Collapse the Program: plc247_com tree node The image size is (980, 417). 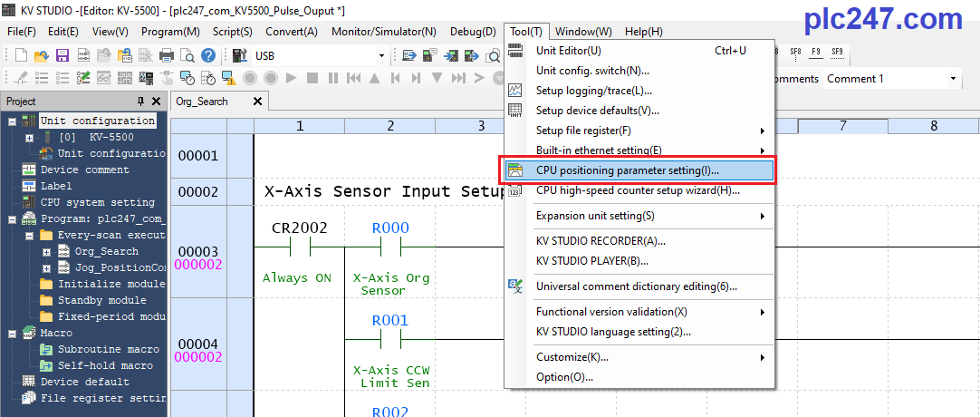tap(12, 218)
